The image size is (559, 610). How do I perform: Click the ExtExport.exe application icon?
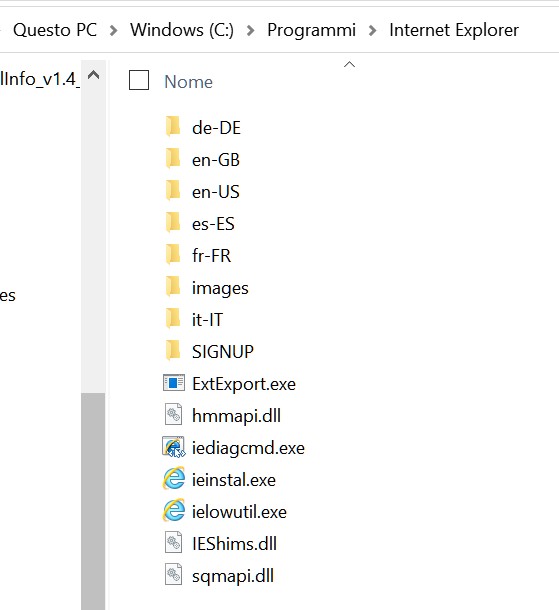(173, 383)
